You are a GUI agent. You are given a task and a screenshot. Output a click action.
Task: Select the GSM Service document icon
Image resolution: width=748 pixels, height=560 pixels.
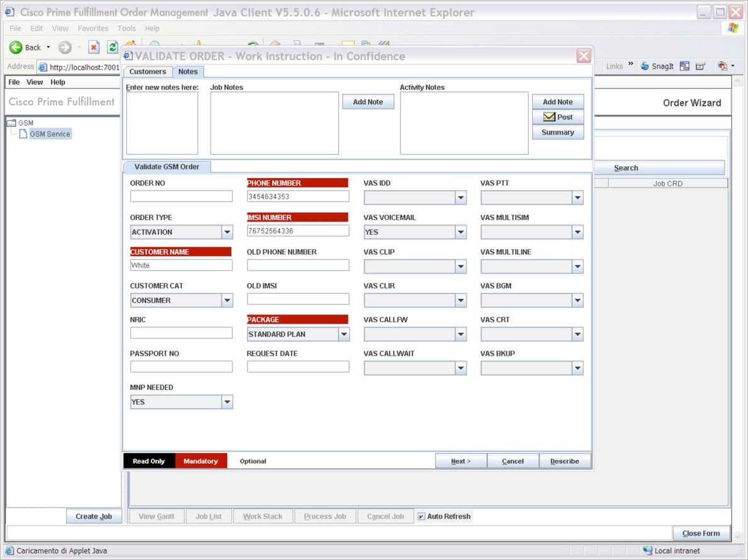click(23, 134)
